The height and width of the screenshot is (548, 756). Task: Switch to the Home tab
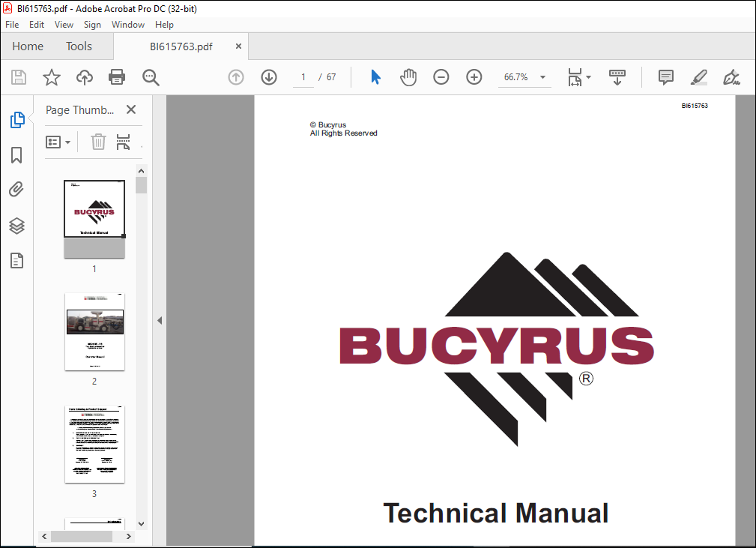coord(28,46)
